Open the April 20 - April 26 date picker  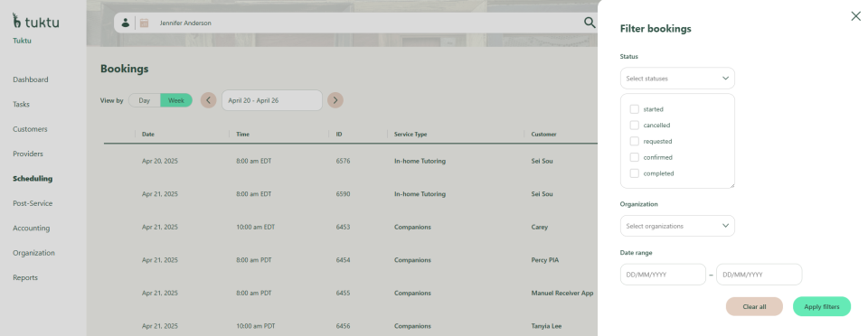(x=272, y=100)
